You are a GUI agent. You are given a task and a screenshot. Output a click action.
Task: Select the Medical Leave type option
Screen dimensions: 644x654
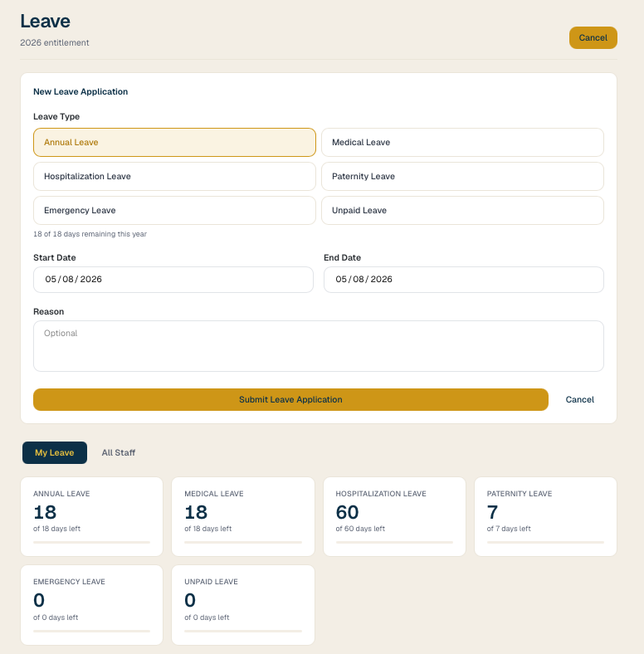(x=462, y=142)
